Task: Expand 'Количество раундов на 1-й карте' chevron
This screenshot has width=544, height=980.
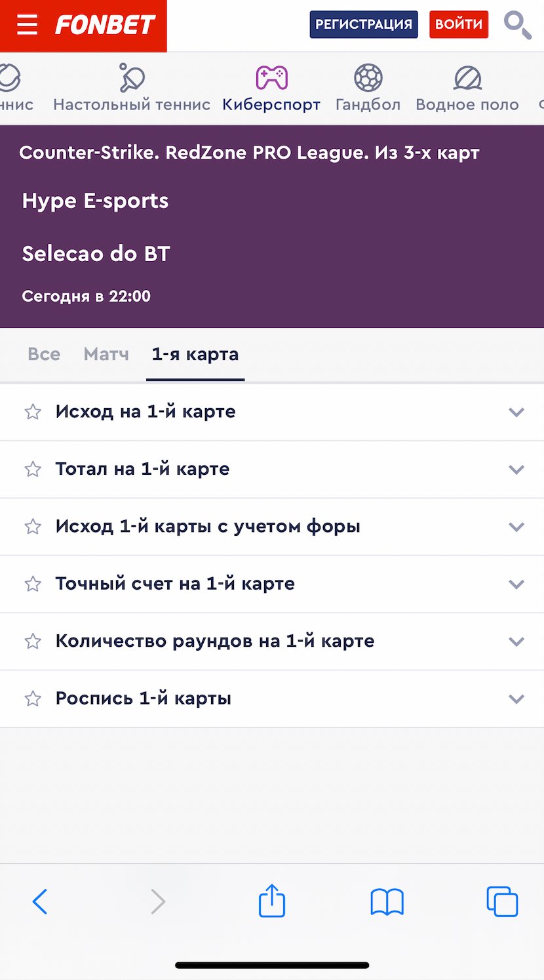Action: [516, 642]
